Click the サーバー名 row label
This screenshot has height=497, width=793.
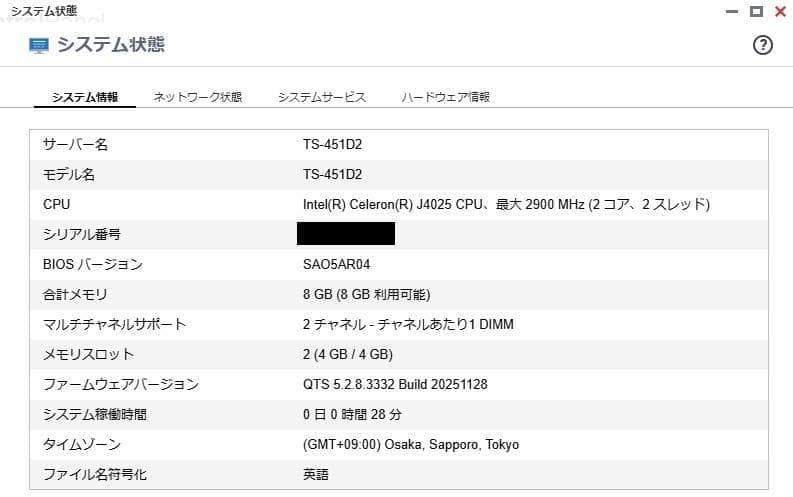click(75, 145)
